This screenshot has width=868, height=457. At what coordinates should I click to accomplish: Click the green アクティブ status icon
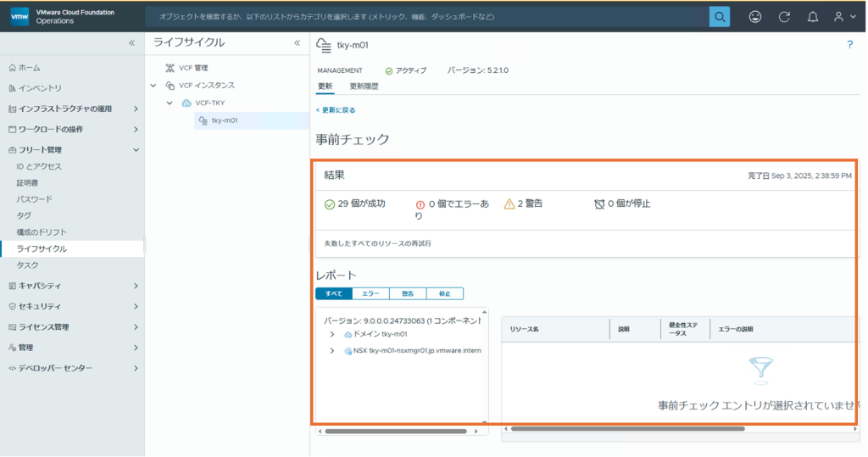388,71
